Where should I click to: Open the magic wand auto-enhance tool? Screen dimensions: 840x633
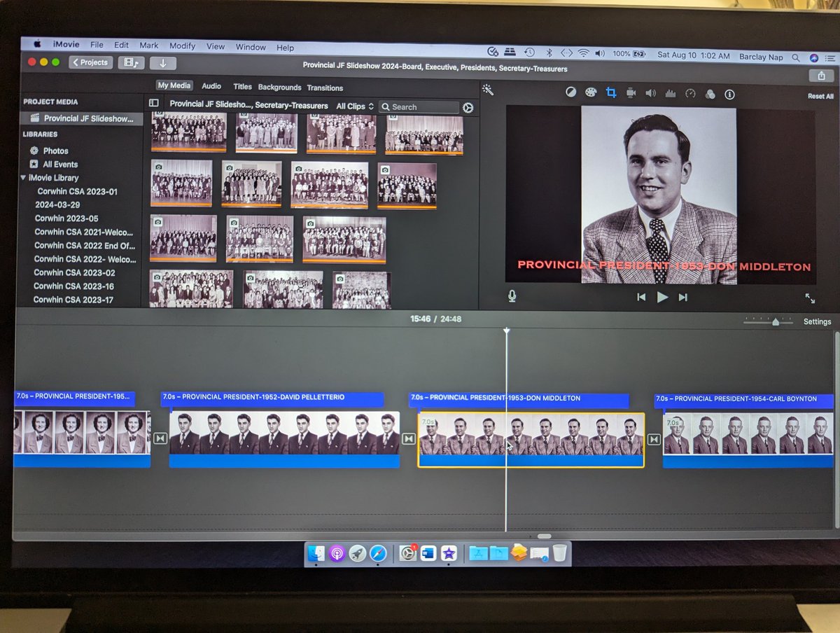(488, 90)
